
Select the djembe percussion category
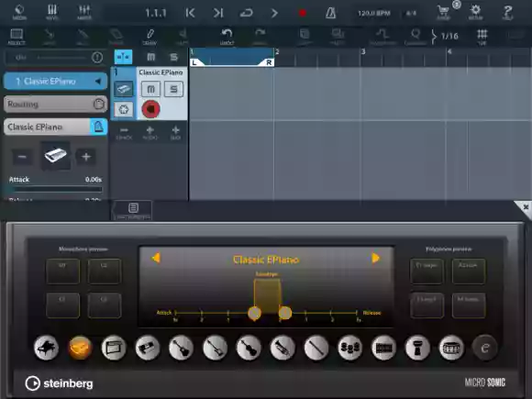coord(417,348)
